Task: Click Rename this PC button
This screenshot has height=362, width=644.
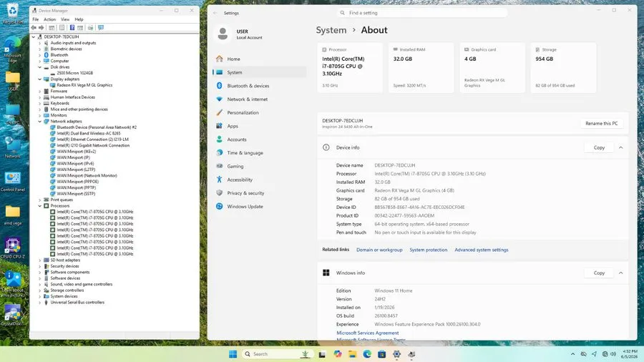Action: tap(601, 124)
